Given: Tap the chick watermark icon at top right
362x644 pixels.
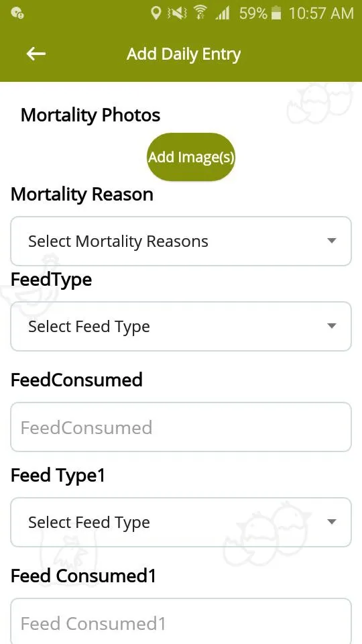Looking at the screenshot, I should coord(318,103).
